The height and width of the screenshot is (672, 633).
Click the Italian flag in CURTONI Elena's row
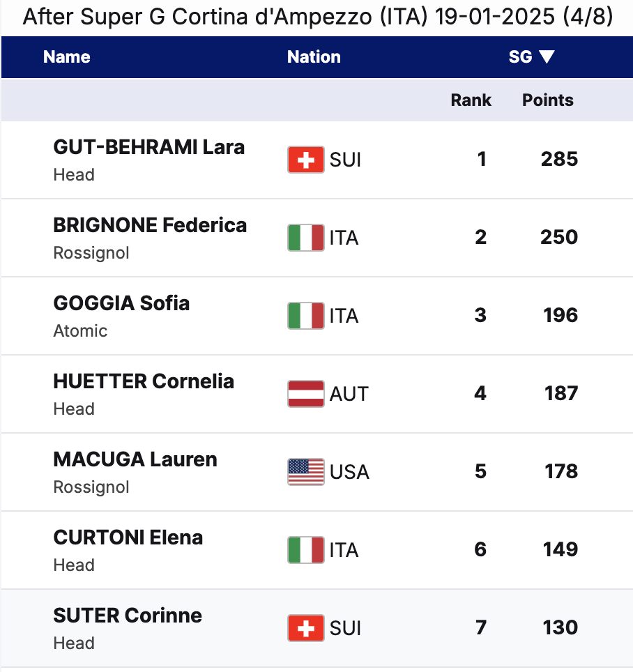point(305,550)
